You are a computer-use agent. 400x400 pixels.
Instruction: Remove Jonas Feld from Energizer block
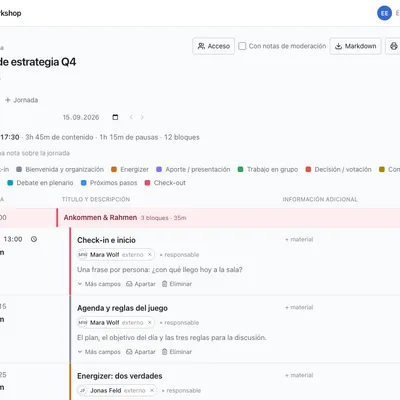(152, 390)
